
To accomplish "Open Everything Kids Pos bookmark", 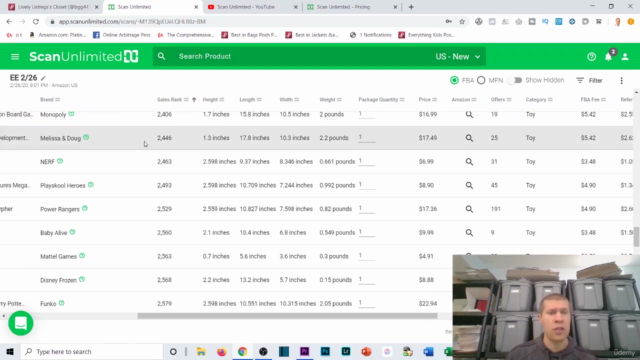I will [427, 35].
